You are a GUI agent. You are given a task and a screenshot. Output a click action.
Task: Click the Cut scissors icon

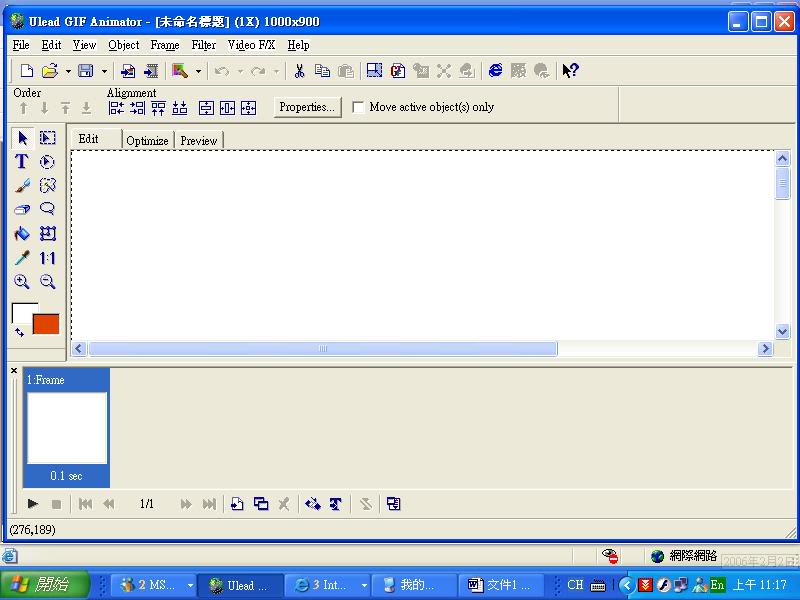[298, 71]
